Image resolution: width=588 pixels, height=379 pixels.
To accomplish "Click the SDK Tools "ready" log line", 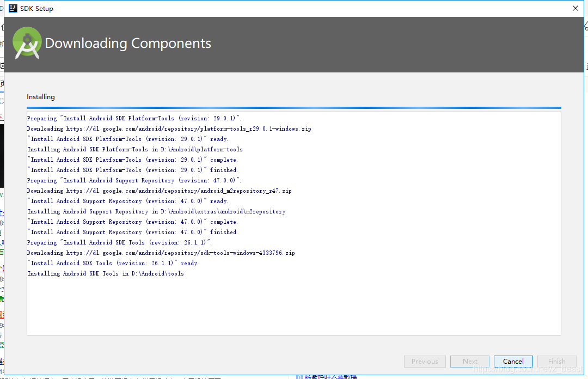I will pos(113,264).
